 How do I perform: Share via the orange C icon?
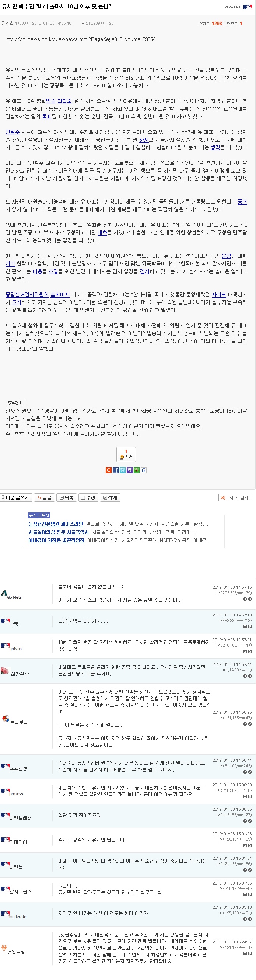109,470
